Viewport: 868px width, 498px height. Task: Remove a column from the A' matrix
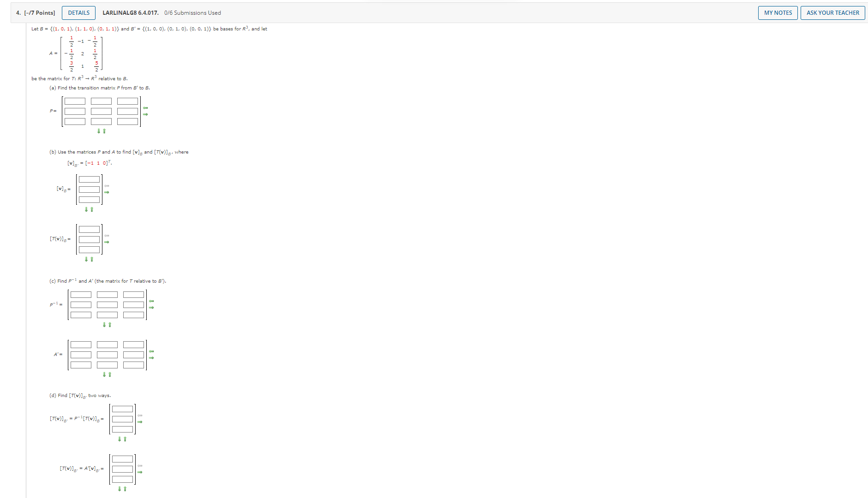[151, 350]
